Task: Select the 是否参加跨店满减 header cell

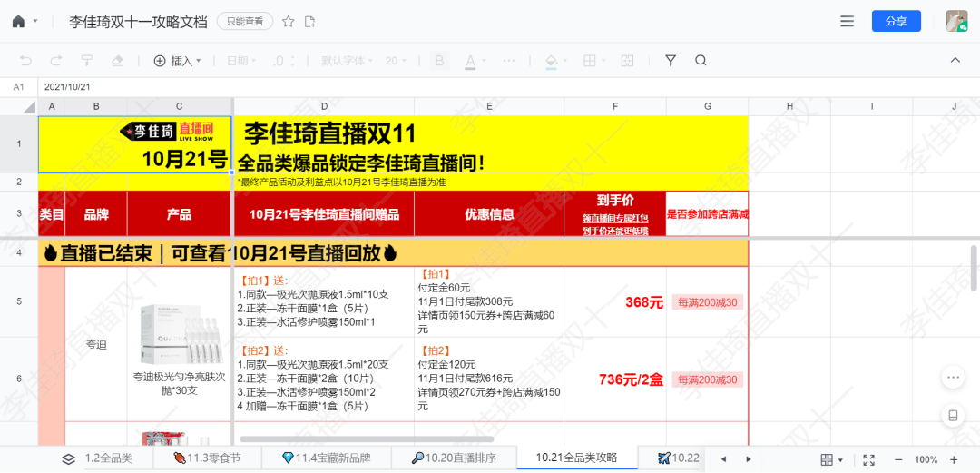Action: pos(707,214)
